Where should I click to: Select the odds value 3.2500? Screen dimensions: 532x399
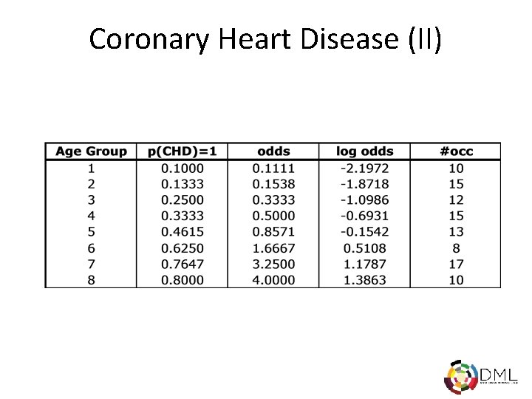click(x=273, y=264)
